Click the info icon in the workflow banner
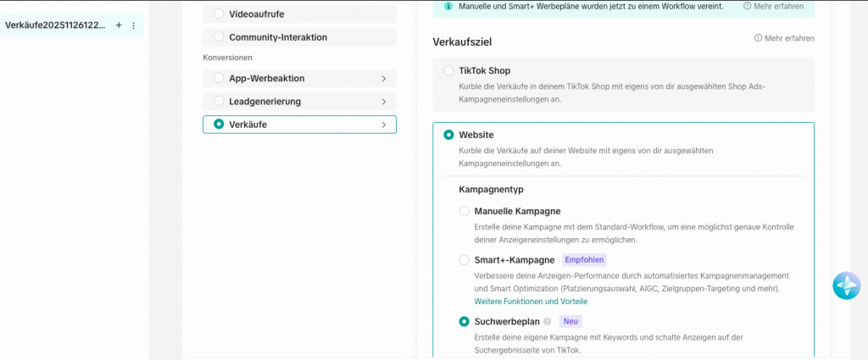Screen dimensions: 868x360 pos(448,6)
